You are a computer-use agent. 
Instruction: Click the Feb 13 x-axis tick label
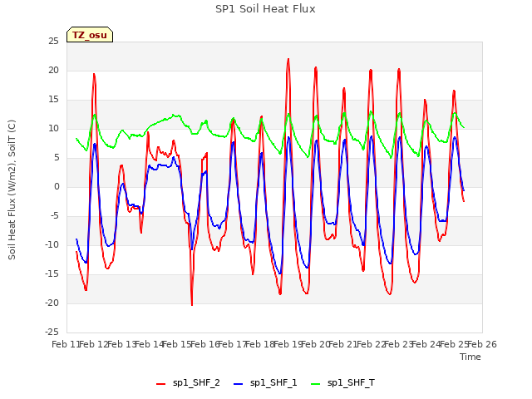tap(121, 345)
